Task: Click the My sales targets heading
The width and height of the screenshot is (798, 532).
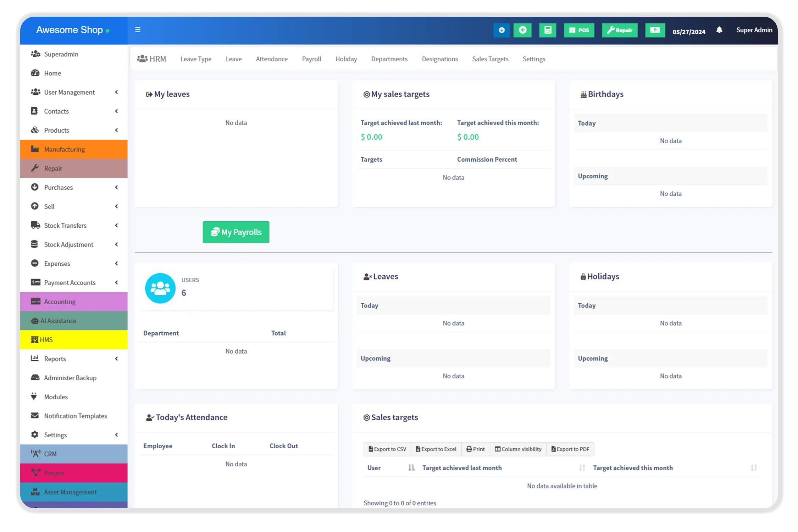Action: tap(396, 94)
